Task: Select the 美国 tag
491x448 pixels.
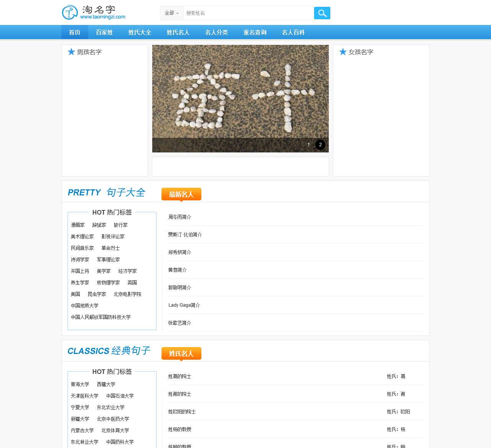Action: (x=76, y=294)
